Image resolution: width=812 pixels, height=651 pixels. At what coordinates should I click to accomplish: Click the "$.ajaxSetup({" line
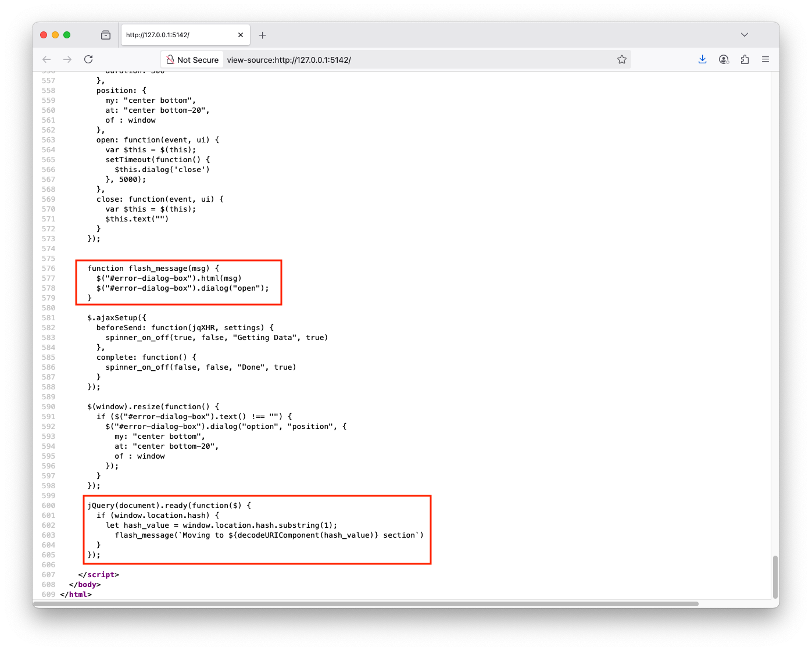pos(117,318)
